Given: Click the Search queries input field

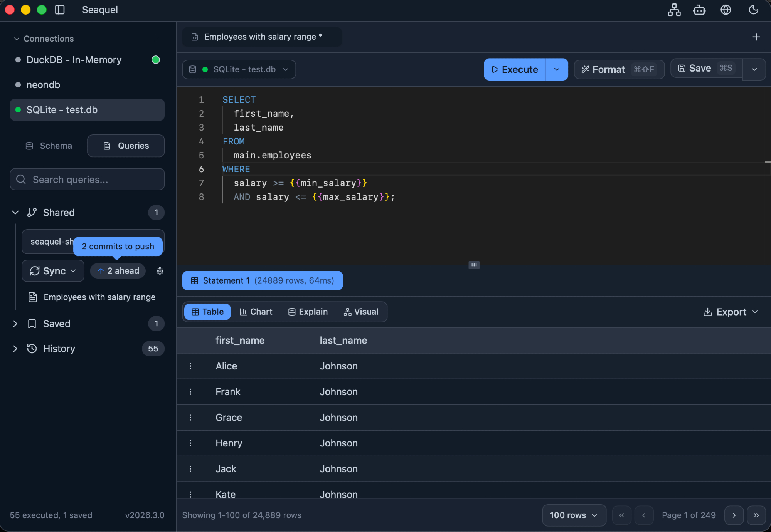Looking at the screenshot, I should click(x=87, y=180).
